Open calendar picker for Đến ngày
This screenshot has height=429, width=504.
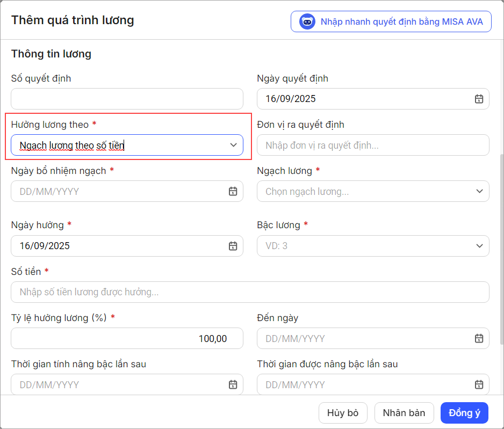(x=478, y=338)
